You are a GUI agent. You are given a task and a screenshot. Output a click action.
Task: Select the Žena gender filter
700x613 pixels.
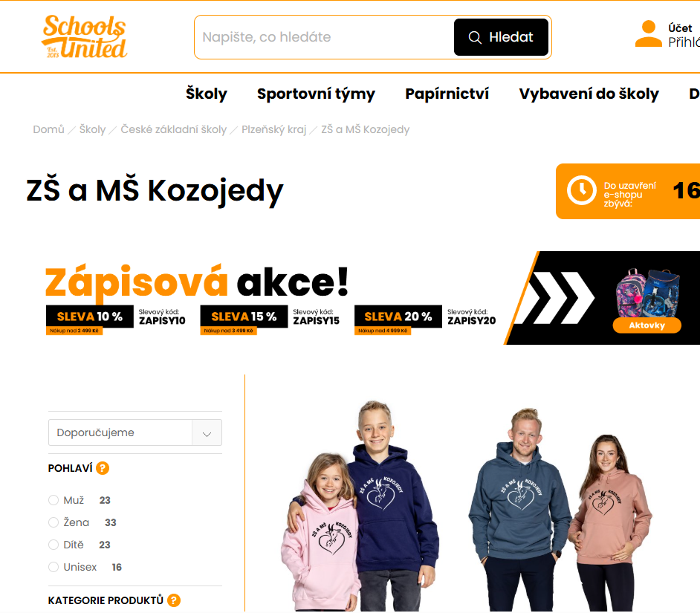click(x=54, y=522)
